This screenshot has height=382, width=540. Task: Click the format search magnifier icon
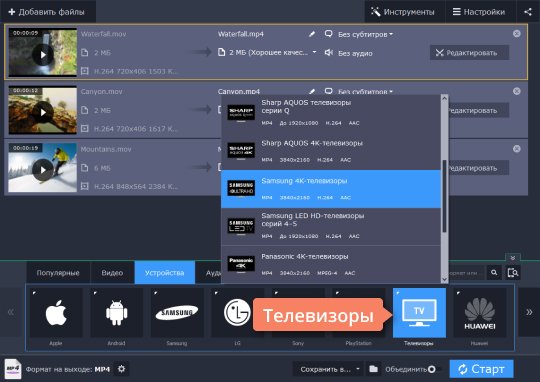tap(494, 272)
